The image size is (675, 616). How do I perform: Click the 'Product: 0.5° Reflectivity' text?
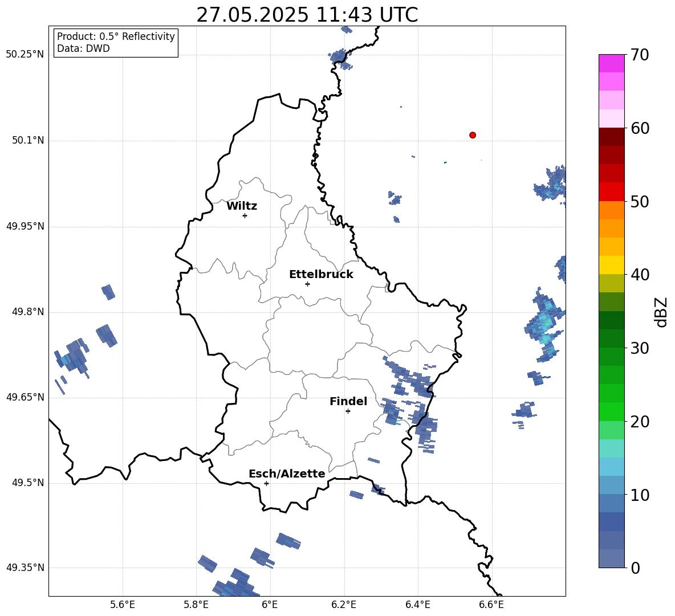pos(116,36)
